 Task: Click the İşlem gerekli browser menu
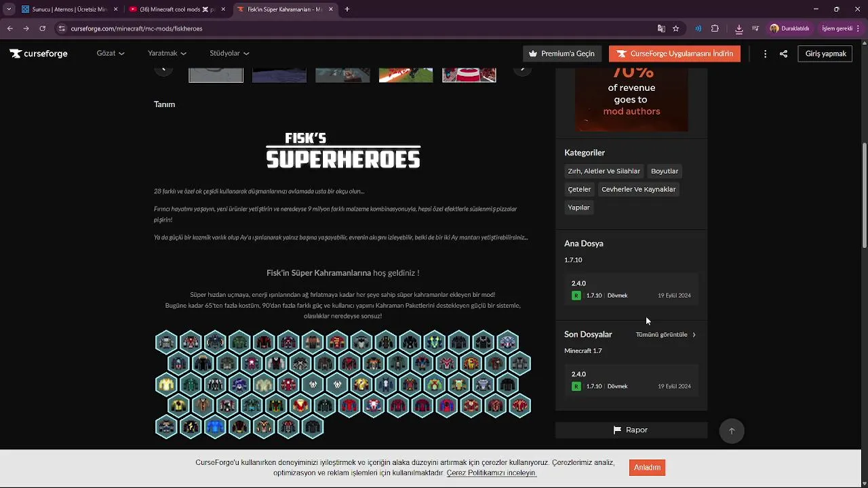point(840,28)
